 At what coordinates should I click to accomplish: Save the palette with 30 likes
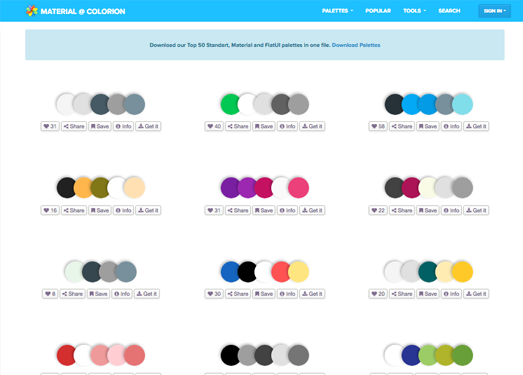tap(264, 294)
